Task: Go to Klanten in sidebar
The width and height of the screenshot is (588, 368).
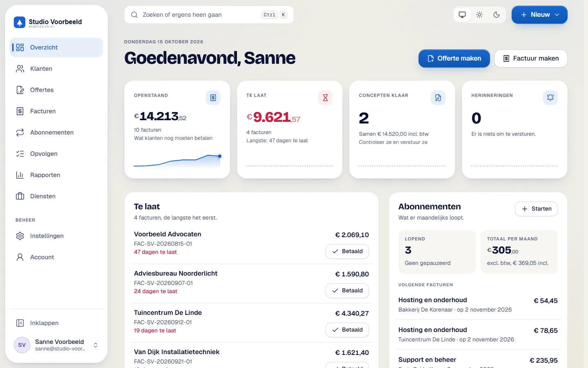Action: 56,69
